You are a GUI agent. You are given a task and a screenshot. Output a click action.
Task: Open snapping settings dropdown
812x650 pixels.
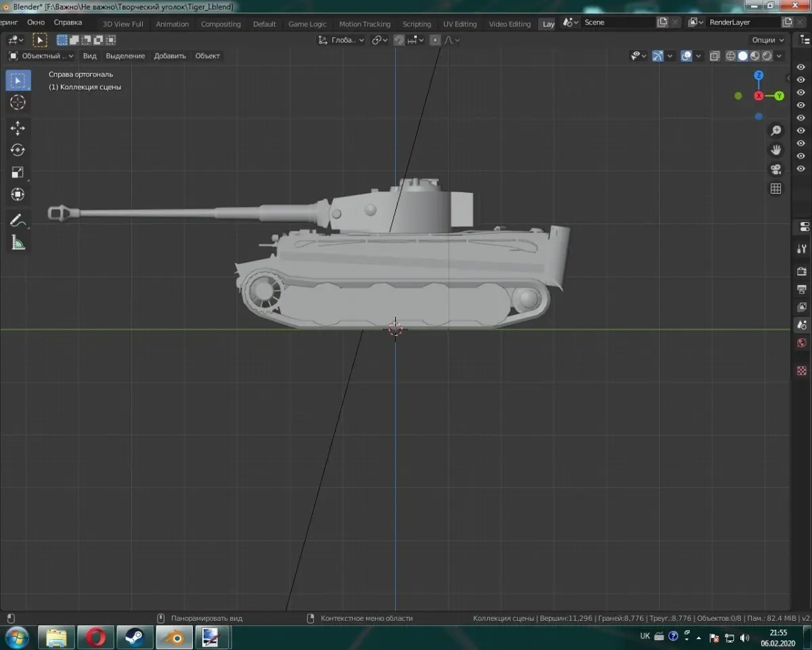[x=415, y=40]
